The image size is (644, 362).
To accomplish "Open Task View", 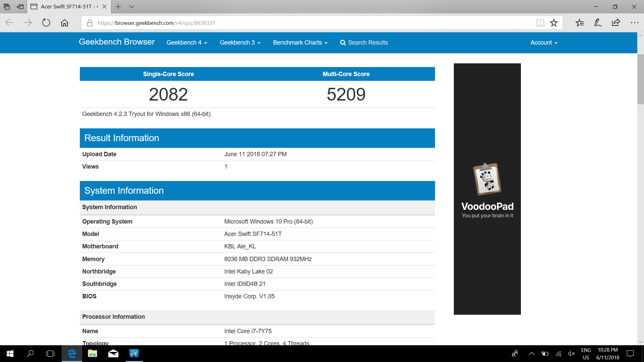I will 50,354.
